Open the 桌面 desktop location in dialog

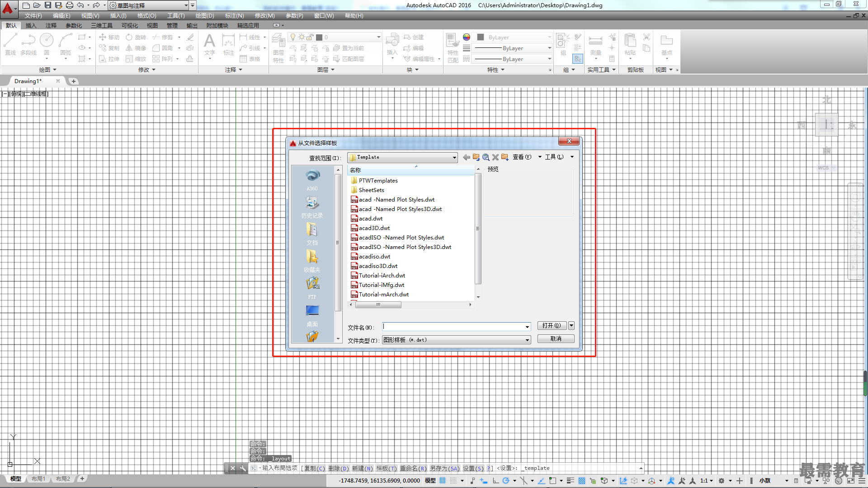coord(312,315)
